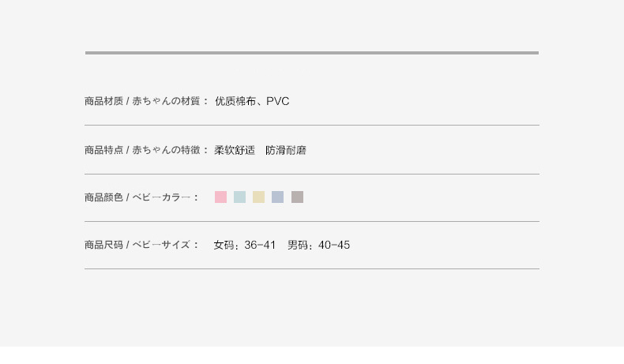Click the ベビーサイズ Japanese label
The image size is (624, 364).
click(x=161, y=245)
